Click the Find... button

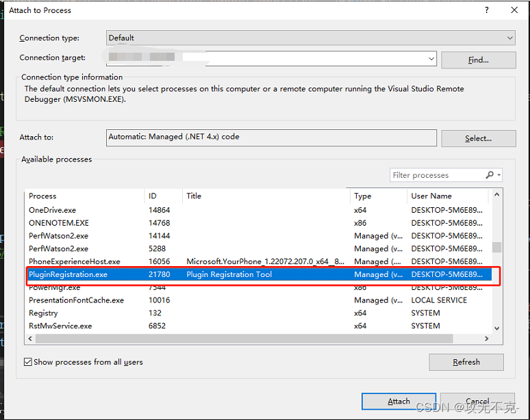click(478, 60)
